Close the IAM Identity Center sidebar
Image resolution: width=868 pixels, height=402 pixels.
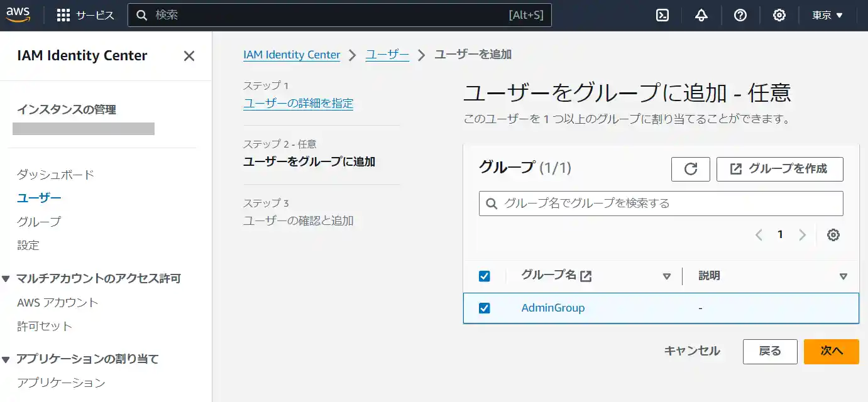point(189,56)
